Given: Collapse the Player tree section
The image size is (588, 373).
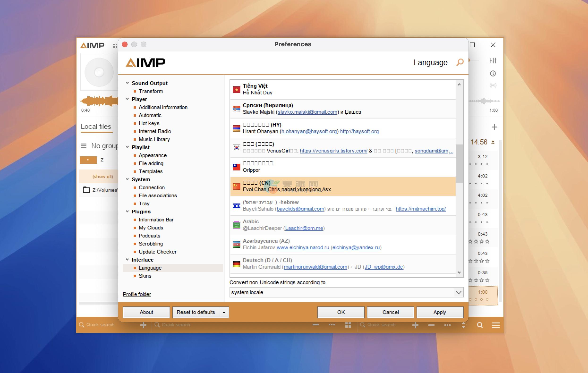Looking at the screenshot, I should (x=127, y=99).
